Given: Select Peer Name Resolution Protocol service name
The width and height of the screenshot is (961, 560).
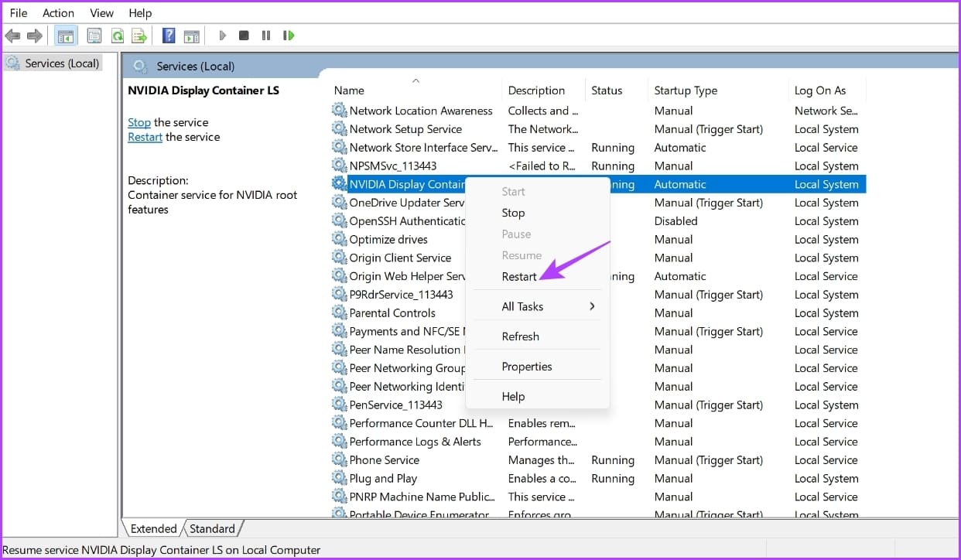Looking at the screenshot, I should pos(407,350).
